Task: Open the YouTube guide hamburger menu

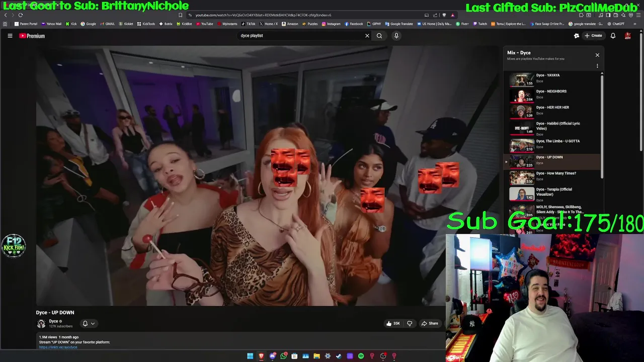Action: click(10, 36)
